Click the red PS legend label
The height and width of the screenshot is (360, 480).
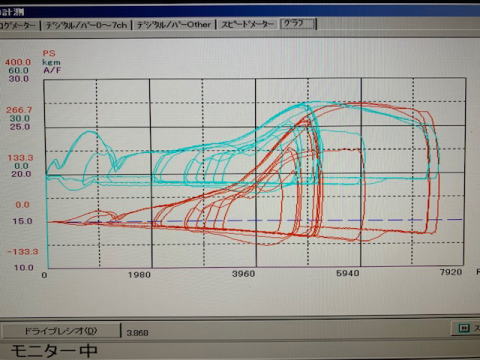point(49,53)
